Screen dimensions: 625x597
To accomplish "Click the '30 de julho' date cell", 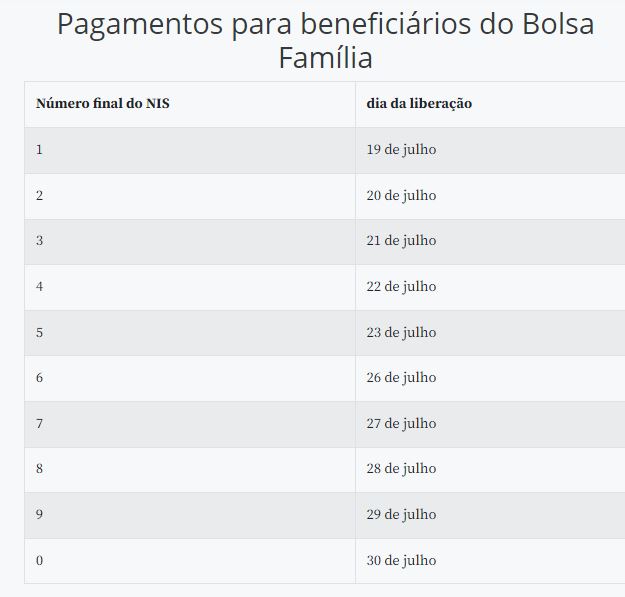I will click(x=490, y=561).
